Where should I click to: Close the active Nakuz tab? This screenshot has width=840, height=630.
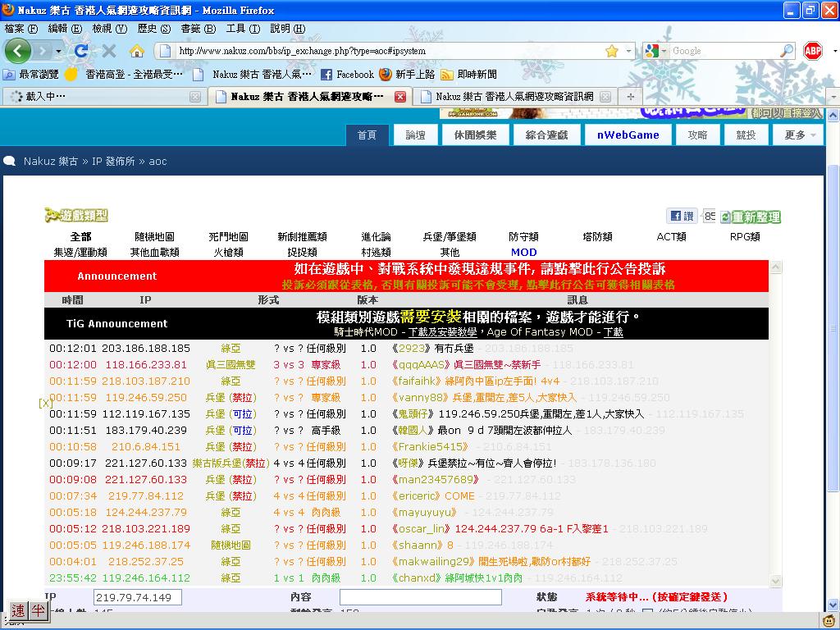[399, 97]
